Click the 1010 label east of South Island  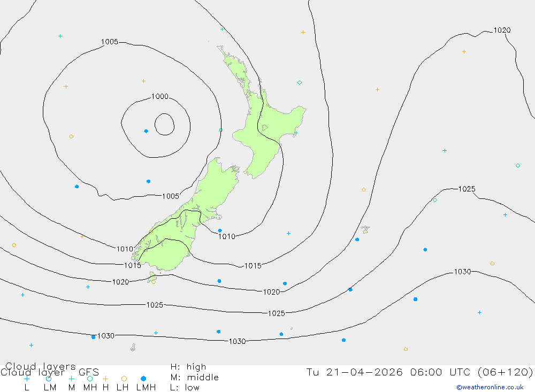(x=227, y=236)
